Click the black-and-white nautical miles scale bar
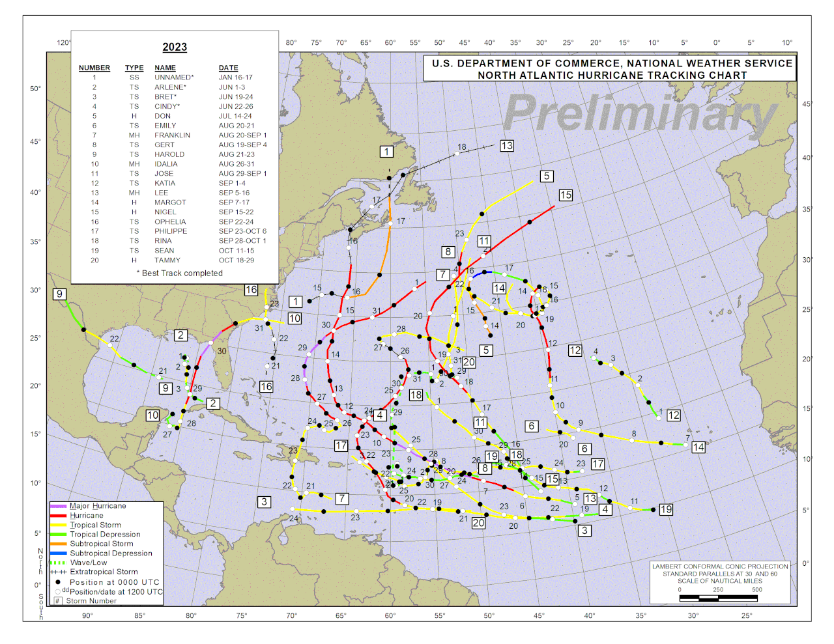Viewport: 834px width, 644px height. click(718, 597)
